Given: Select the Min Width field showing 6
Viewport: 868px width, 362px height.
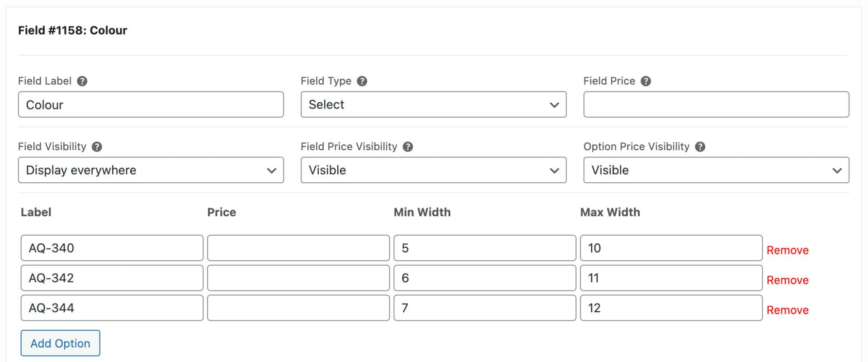Looking at the screenshot, I should pos(484,278).
